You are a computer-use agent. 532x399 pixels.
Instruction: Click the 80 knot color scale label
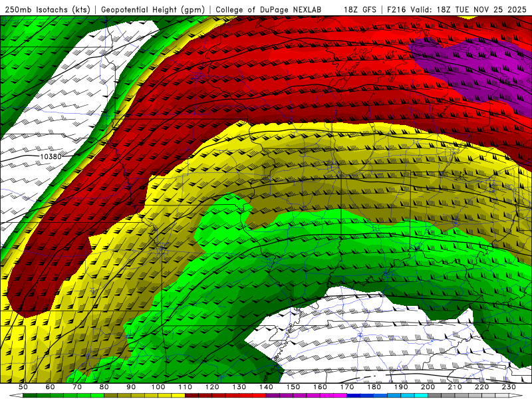point(104,387)
